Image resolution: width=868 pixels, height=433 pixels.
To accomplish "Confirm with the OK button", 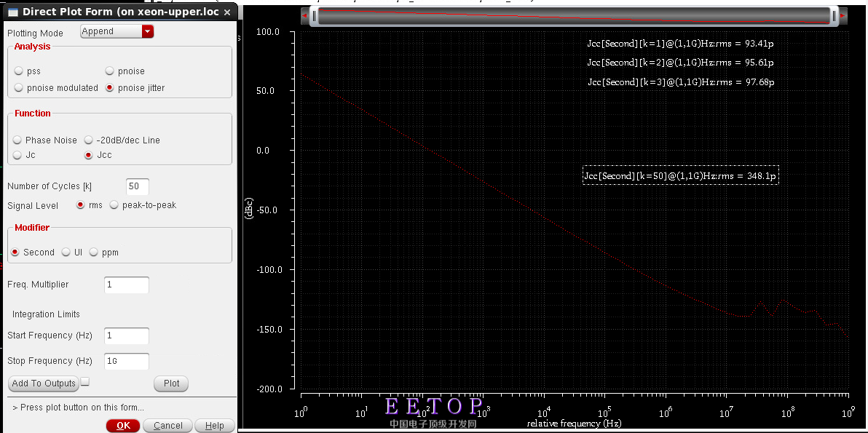I will pos(124,425).
